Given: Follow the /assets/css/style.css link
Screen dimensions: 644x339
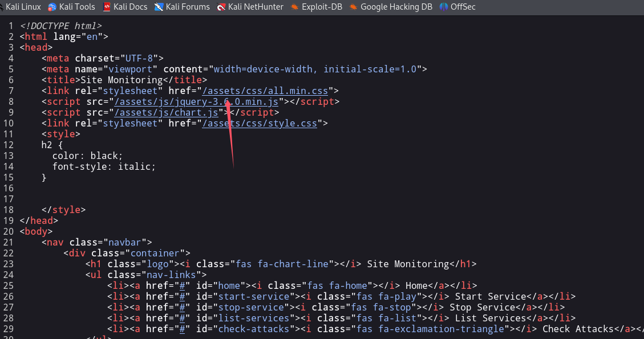Looking at the screenshot, I should click(260, 123).
